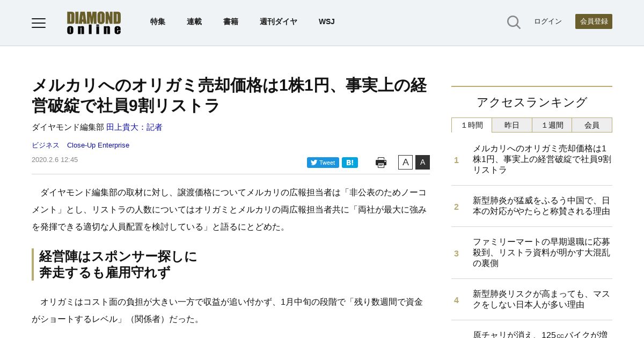Open the ビジネス category link
644x338 pixels.
click(x=46, y=145)
